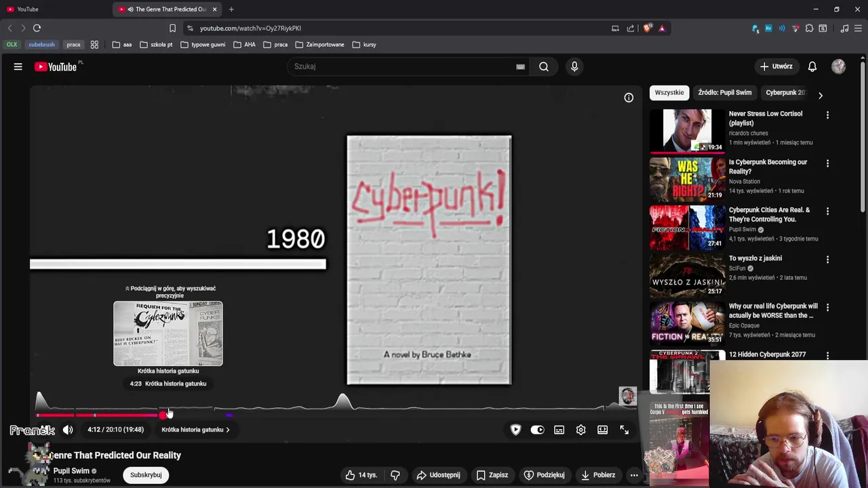
Task: Subscribe with the Subskrybuj button
Action: 146,475
